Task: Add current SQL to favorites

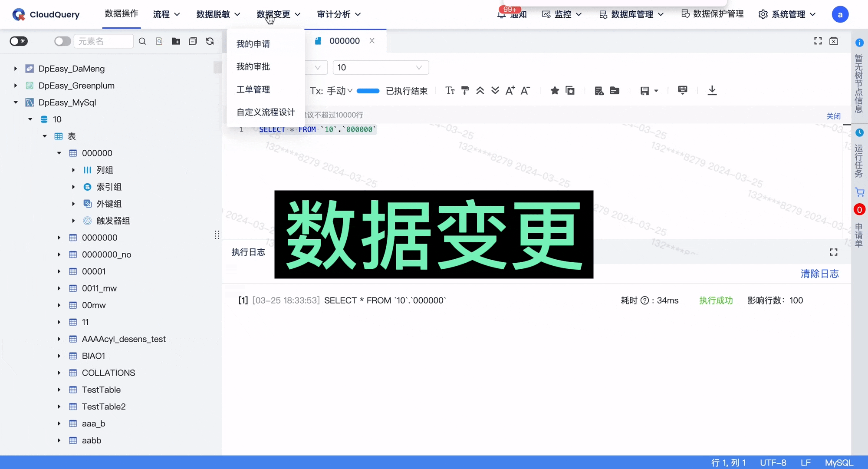Action: (x=554, y=90)
